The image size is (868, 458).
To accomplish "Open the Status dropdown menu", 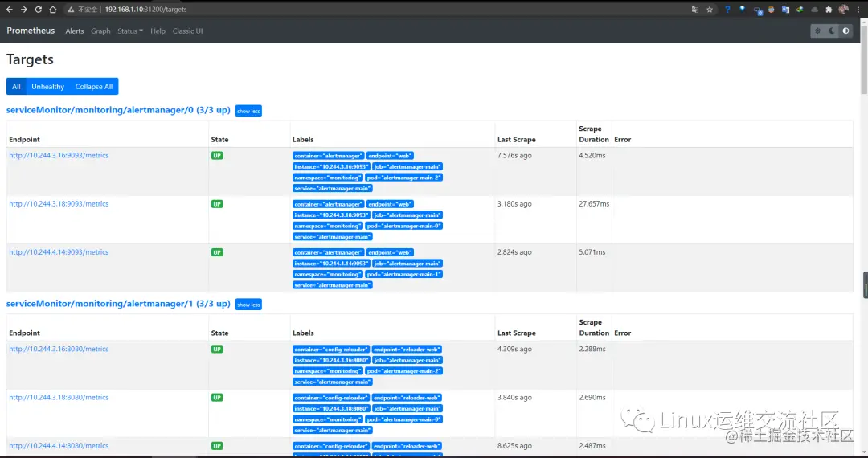I will pos(130,31).
